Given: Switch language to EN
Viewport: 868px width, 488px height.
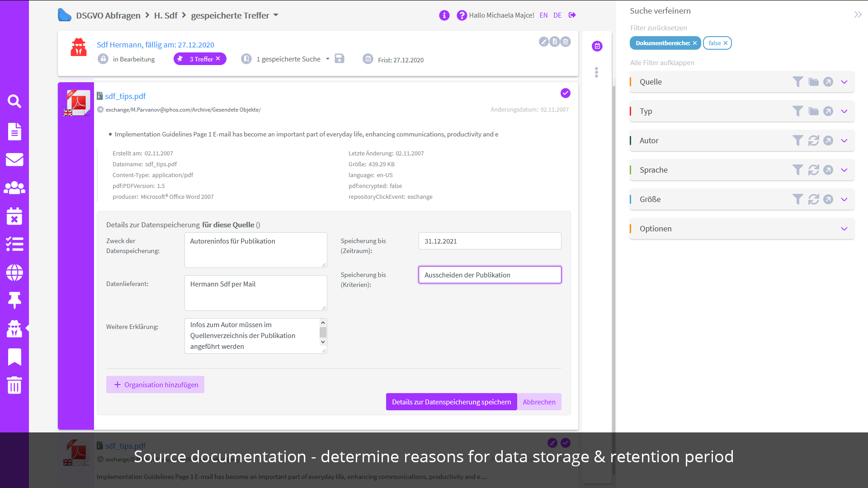Looking at the screenshot, I should point(543,15).
